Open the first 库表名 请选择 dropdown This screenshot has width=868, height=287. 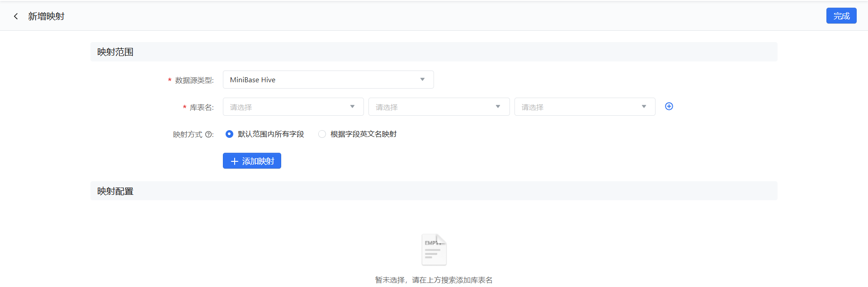(x=293, y=107)
